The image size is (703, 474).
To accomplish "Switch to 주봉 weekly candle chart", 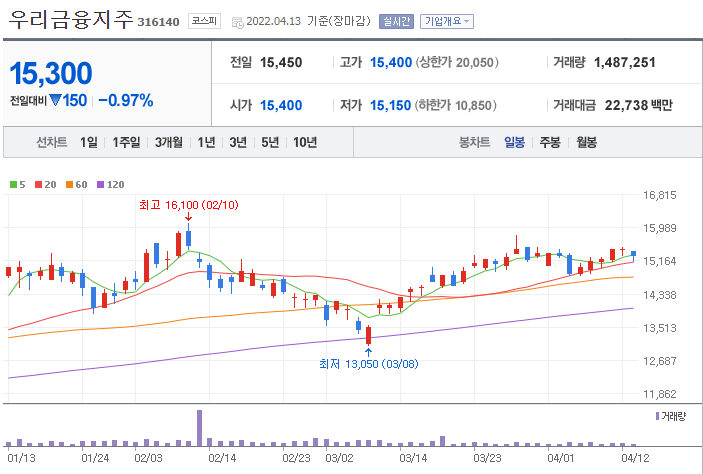I will (550, 143).
